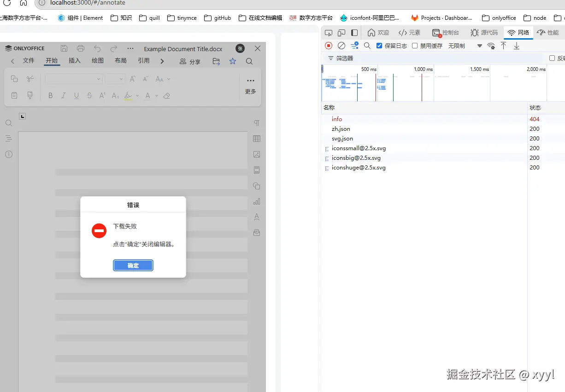Open the highlight color dropdown arrow
The height and width of the screenshot is (392, 565).
(137, 96)
